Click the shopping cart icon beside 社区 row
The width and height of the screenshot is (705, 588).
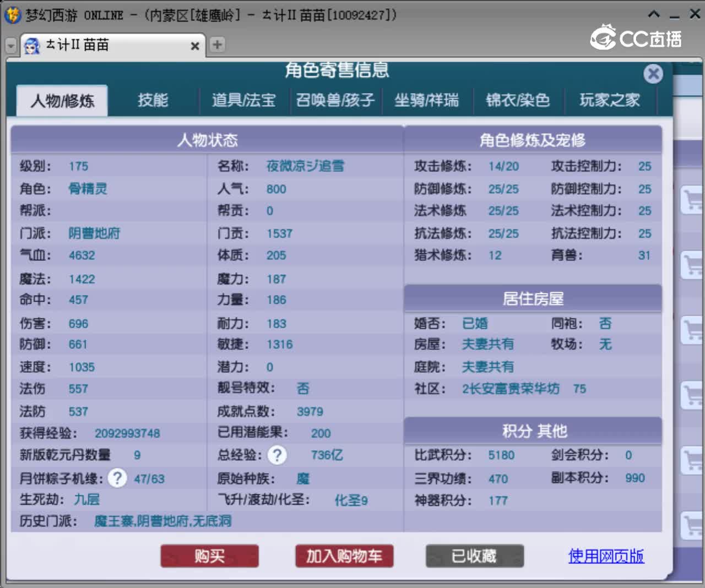(x=692, y=395)
